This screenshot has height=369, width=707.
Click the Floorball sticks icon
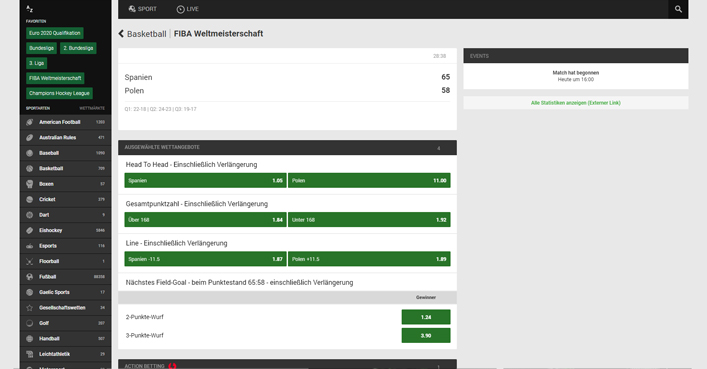click(x=30, y=261)
